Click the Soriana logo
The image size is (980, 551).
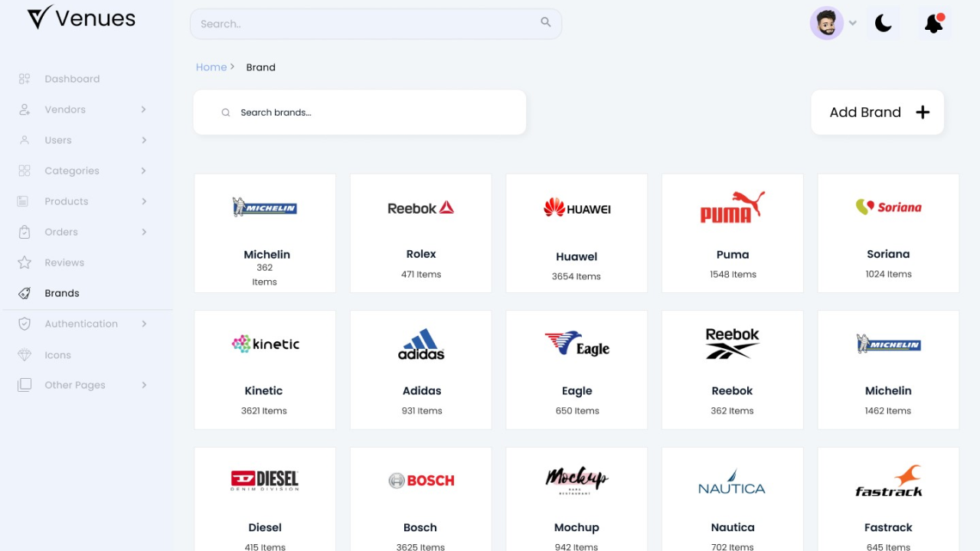pos(888,207)
